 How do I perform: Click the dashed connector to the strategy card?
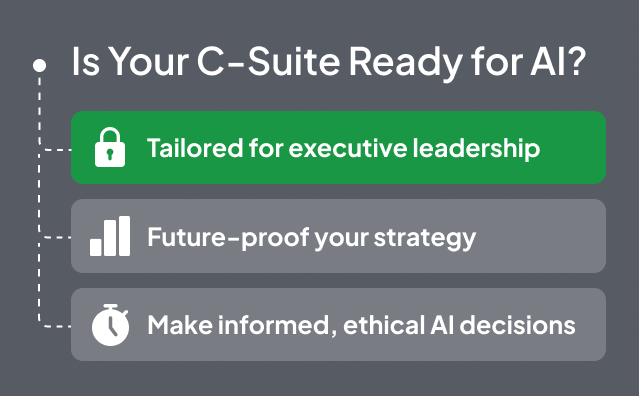tap(57, 238)
